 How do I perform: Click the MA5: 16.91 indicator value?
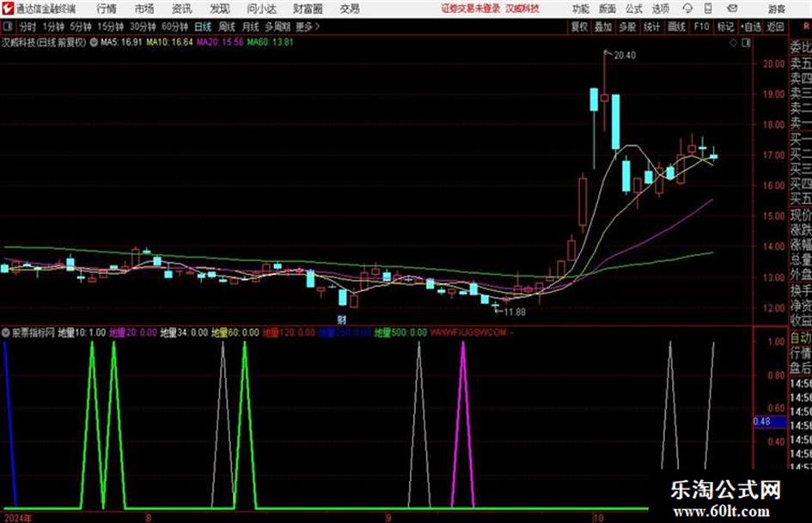click(x=121, y=42)
